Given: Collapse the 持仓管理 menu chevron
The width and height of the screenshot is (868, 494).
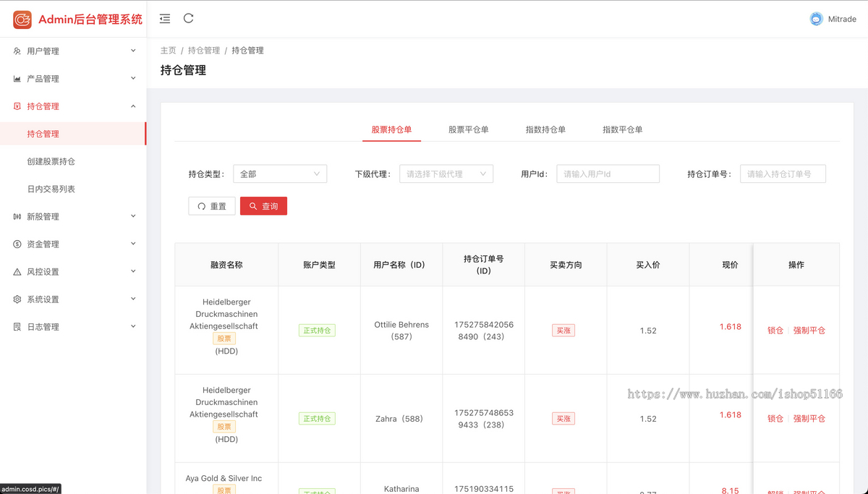Looking at the screenshot, I should point(133,106).
